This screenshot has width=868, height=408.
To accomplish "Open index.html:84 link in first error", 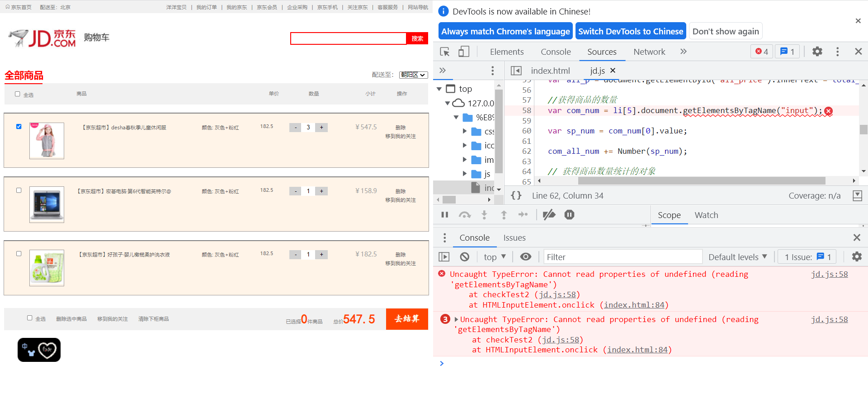I will point(634,305).
